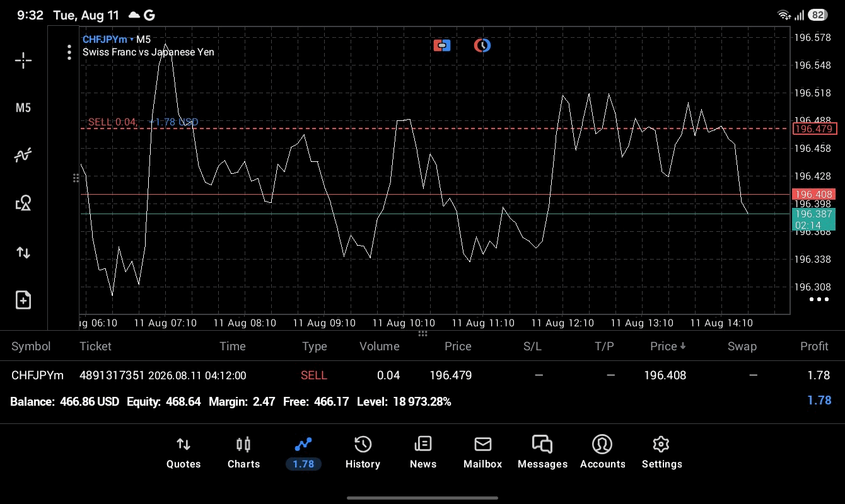Viewport: 845px width, 504px height.
Task: Open the Settings tab
Action: 661,453
